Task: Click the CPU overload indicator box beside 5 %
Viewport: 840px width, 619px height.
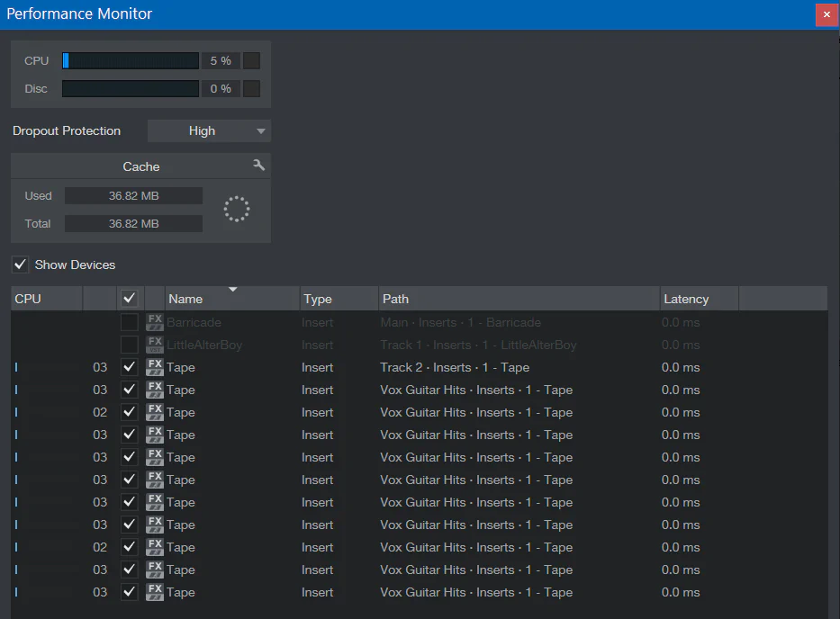Action: (x=251, y=60)
